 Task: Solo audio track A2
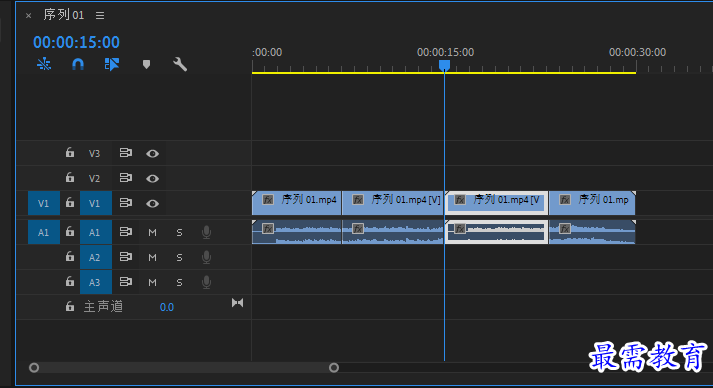[179, 258]
